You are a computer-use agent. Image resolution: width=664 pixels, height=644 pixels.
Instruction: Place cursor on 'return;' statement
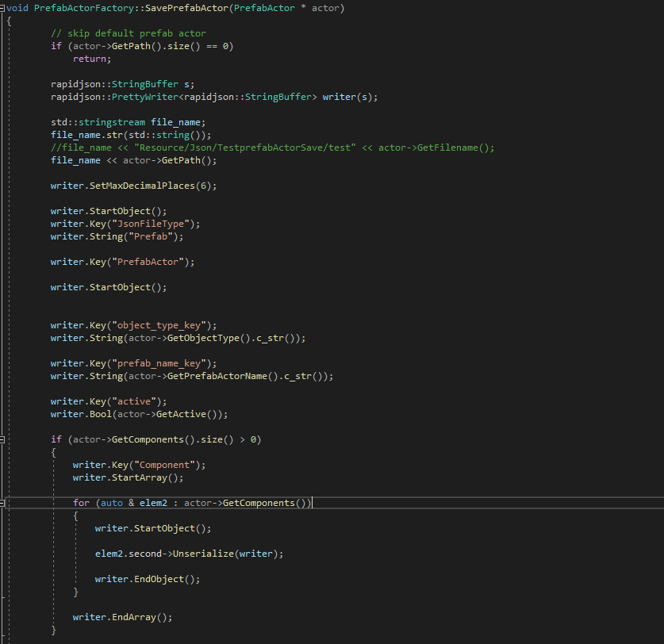(x=92, y=59)
